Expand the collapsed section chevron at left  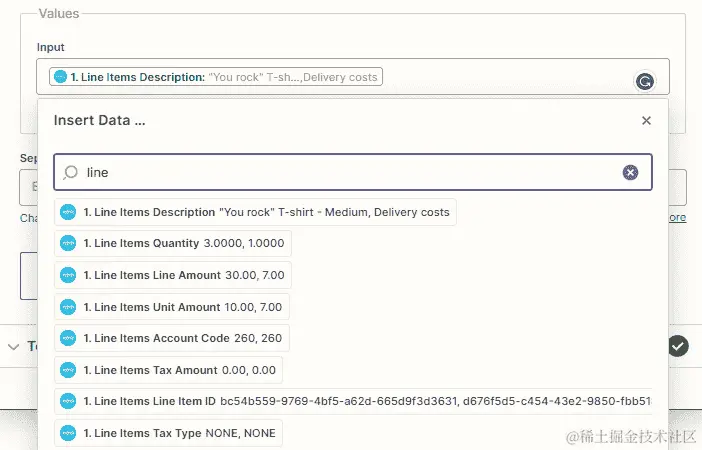tap(14, 347)
